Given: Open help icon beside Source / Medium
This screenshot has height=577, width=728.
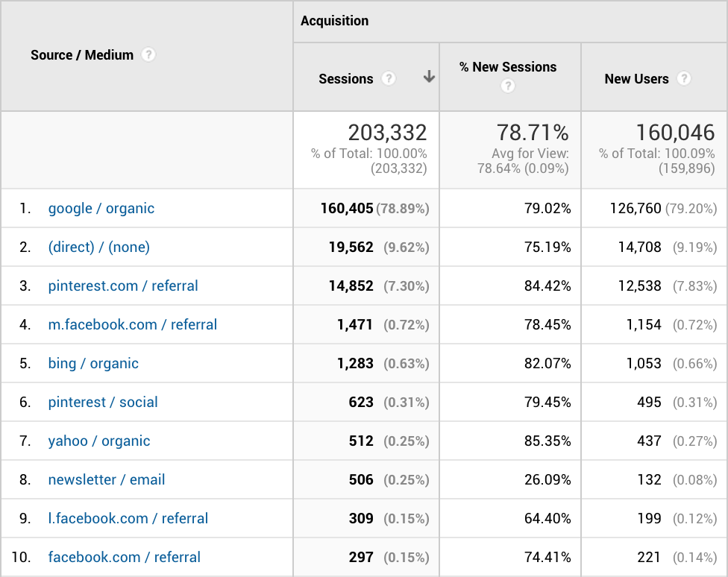Looking at the screenshot, I should 148,54.
